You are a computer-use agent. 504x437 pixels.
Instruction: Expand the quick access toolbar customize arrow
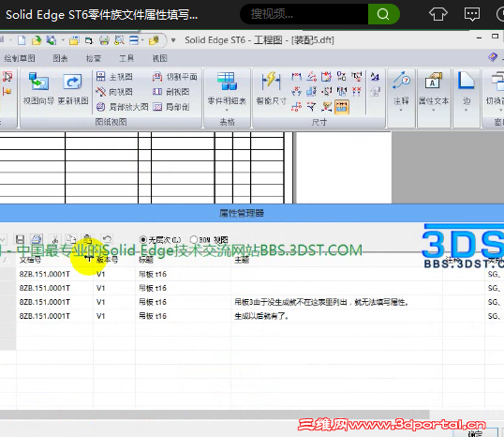[x=173, y=40]
